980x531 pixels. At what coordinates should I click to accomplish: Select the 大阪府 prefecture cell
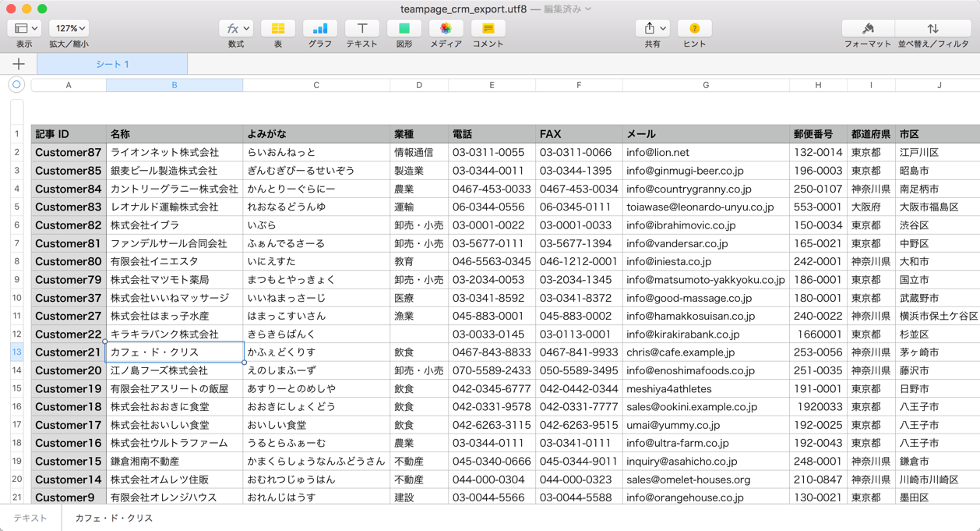tap(871, 207)
